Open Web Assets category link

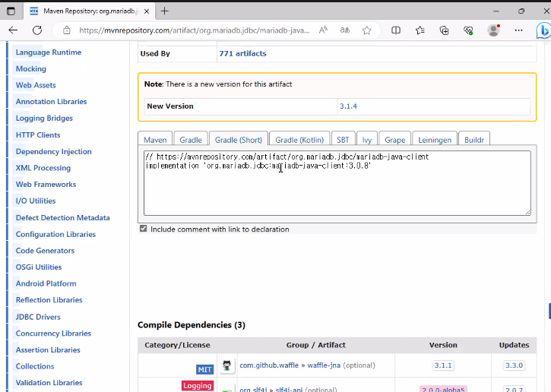pyautogui.click(x=36, y=85)
